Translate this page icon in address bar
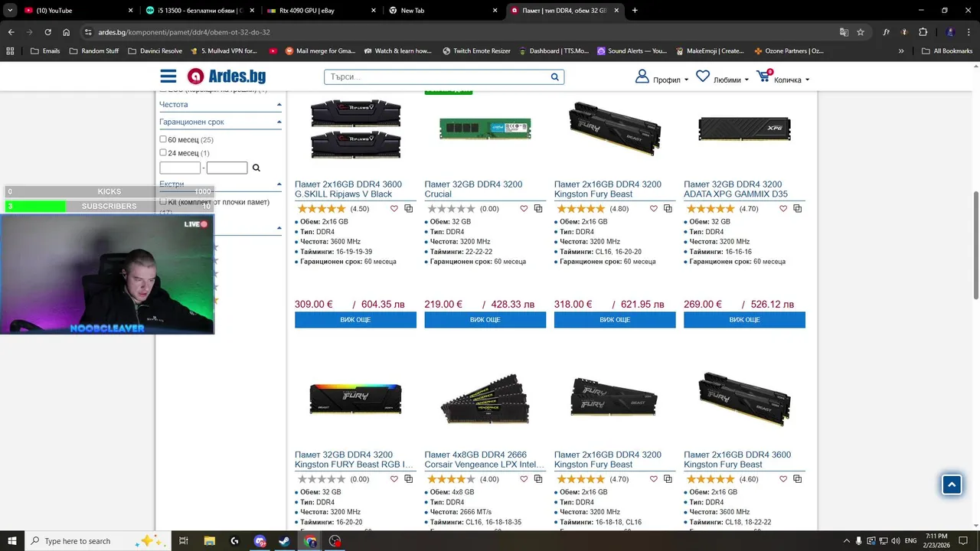980x551 pixels. [844, 32]
